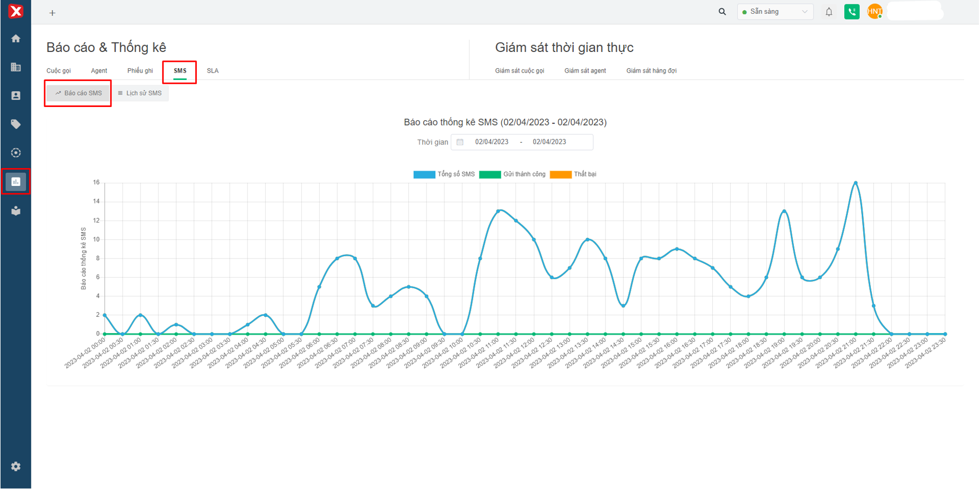Screen dimensions: 980x489
Task: Click the Lịch sử SMS button
Action: pyautogui.click(x=140, y=93)
